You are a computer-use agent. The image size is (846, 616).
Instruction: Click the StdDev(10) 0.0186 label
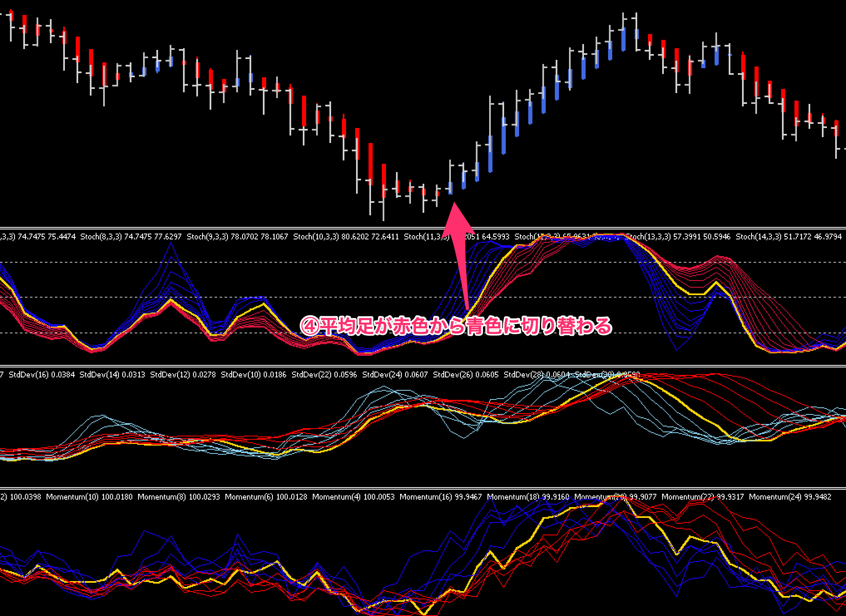click(x=254, y=375)
